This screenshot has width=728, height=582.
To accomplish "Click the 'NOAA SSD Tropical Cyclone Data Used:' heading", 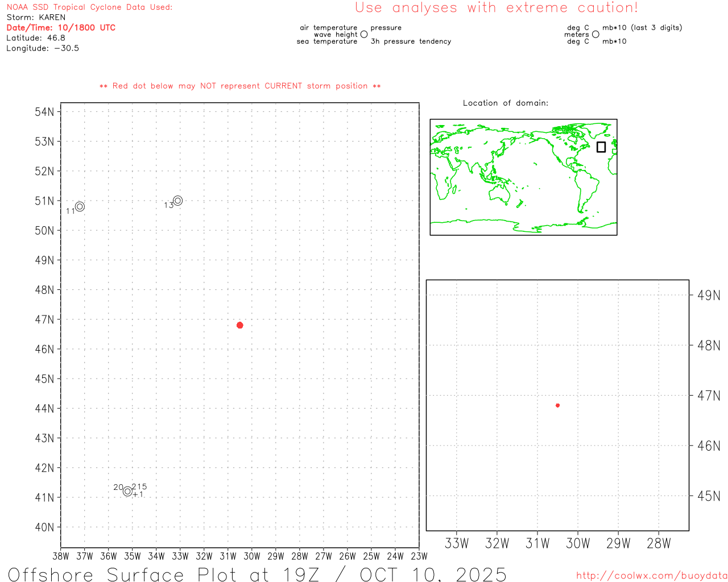I will [x=89, y=7].
